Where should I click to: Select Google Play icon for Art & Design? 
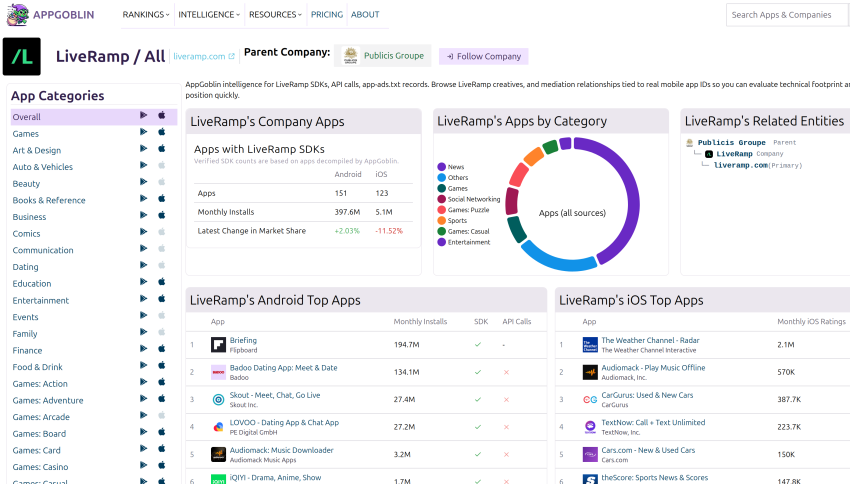144,149
